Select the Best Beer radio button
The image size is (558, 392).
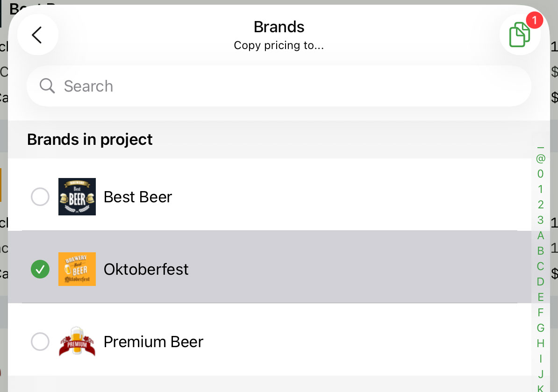[x=40, y=197]
